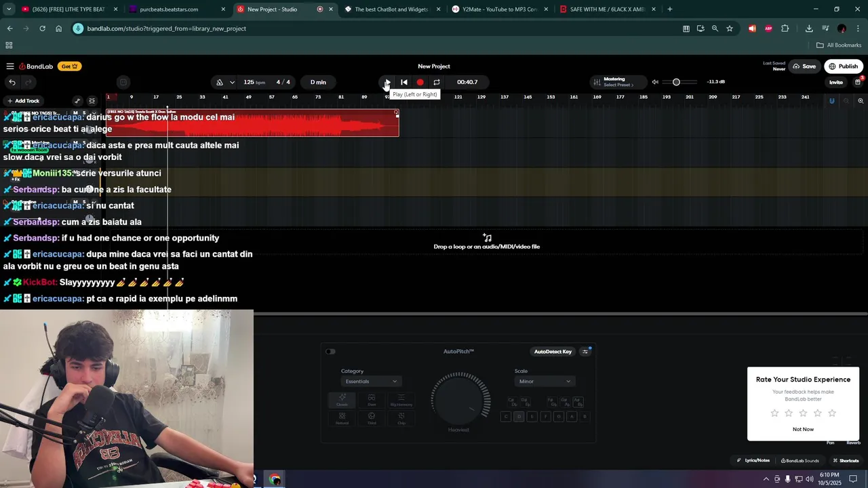868x488 pixels.
Task: Undo the last action
Action: coord(12,82)
